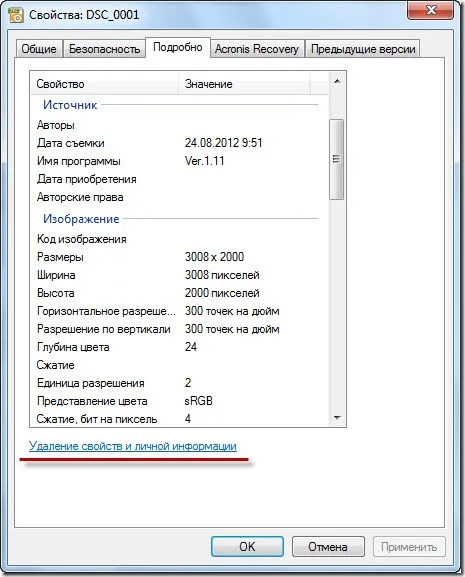Select the Код изображения row
Screen dimensions: 465x577
pyautogui.click(x=180, y=239)
